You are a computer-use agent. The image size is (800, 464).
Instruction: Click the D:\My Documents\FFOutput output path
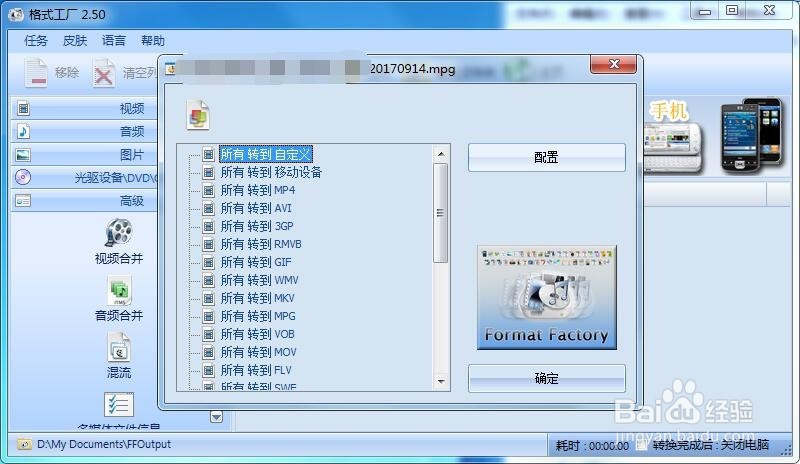pos(104,444)
